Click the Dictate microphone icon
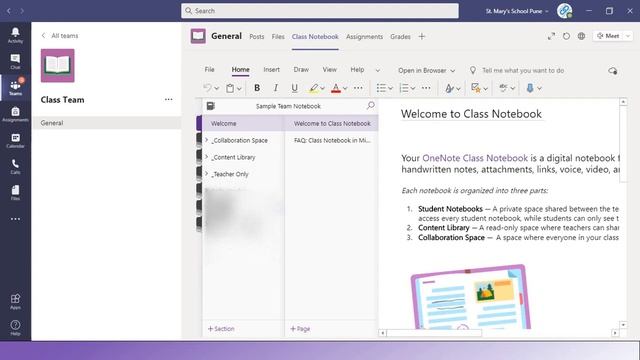The image size is (640, 360). 530,88
